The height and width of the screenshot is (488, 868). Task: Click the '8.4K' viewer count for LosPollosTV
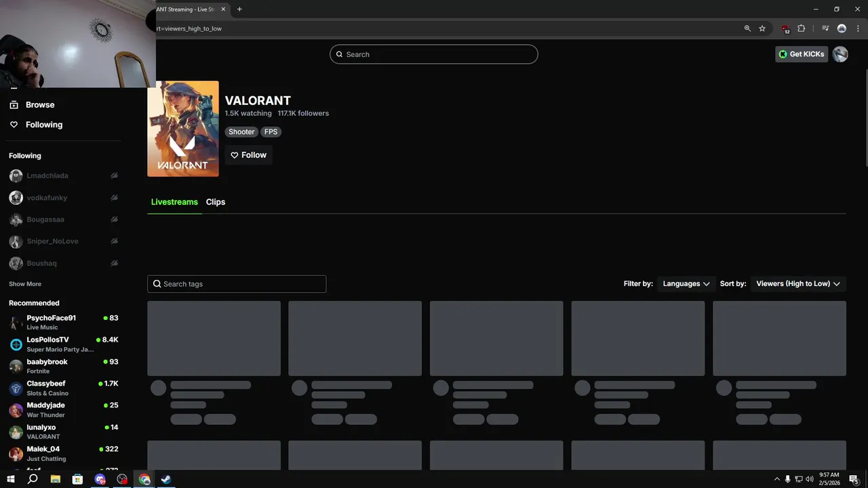(x=110, y=340)
